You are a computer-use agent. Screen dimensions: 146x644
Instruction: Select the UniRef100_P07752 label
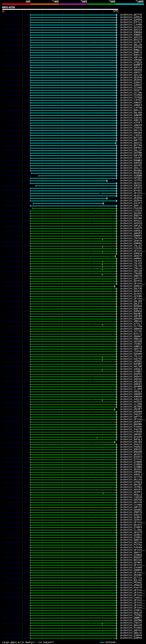click(131, 545)
